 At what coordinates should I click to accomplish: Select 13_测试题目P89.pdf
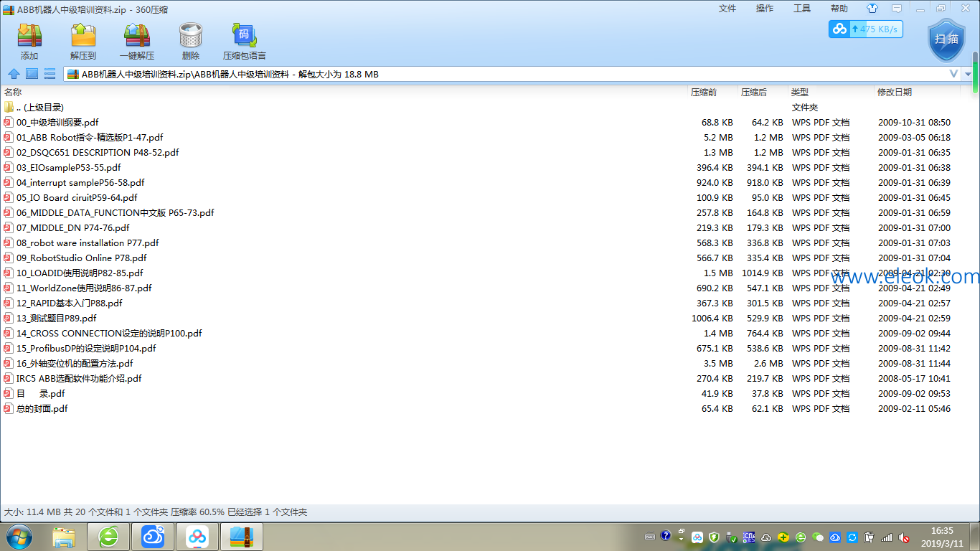point(57,318)
